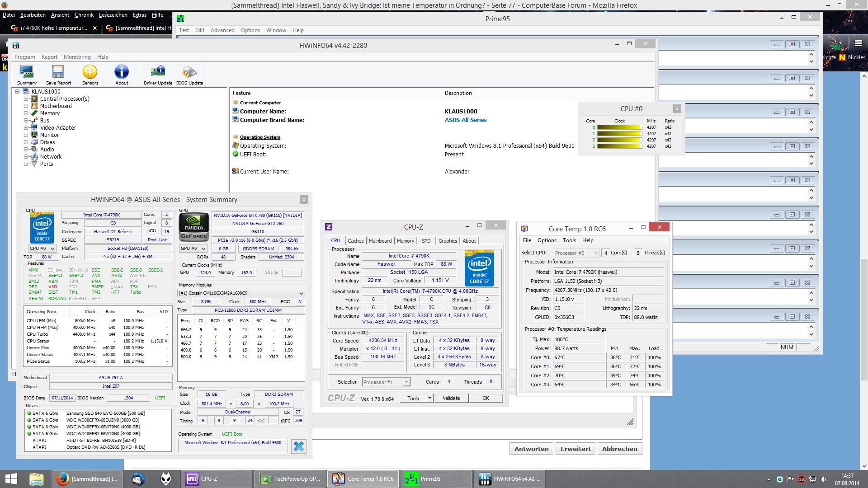Screen dimensions: 868x488
Task: Click the Core 0 clock bar
Action: (619, 127)
